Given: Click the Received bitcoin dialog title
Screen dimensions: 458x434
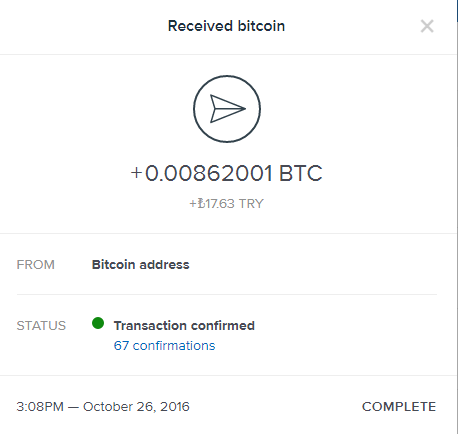Looking at the screenshot, I should [x=226, y=26].
